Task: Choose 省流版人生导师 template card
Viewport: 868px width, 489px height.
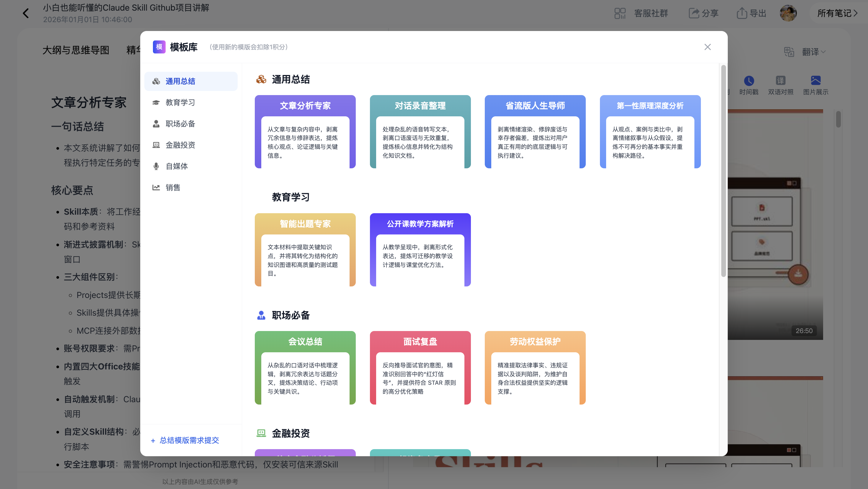Action: [535, 131]
